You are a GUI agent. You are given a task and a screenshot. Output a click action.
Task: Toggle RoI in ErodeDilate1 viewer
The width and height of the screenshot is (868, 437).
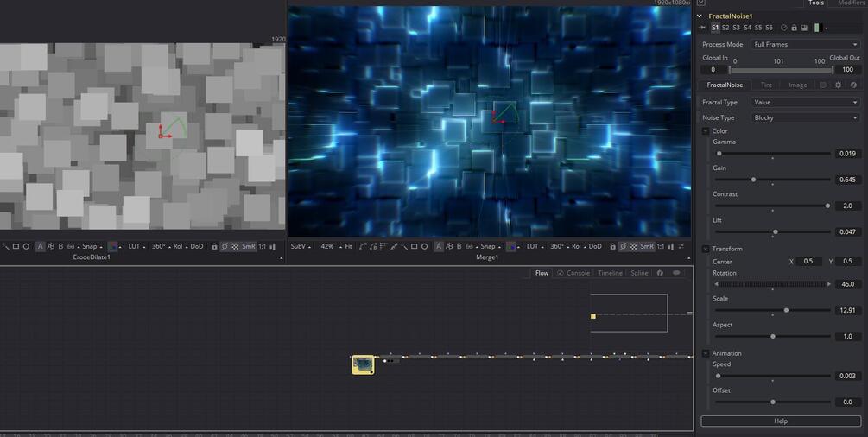pos(180,246)
